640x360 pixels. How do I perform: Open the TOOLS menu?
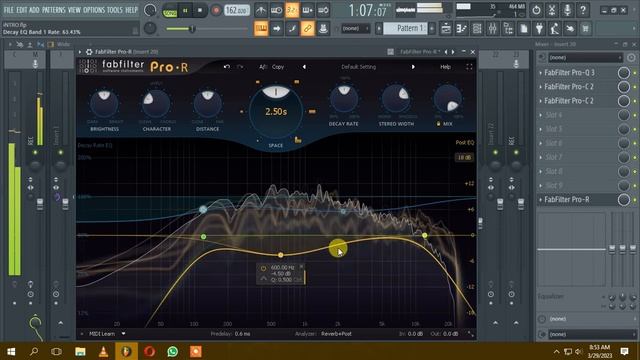[x=115, y=10]
